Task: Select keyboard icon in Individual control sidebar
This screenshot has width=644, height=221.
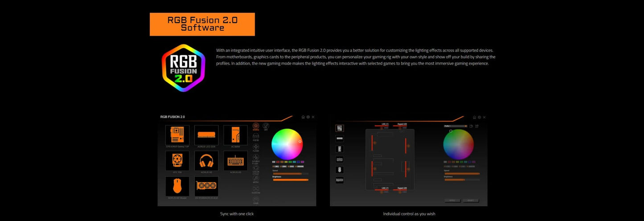Action: (x=340, y=159)
